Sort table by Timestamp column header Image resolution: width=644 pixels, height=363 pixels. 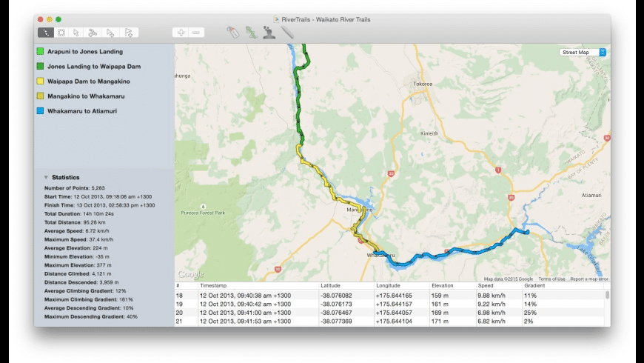point(258,285)
